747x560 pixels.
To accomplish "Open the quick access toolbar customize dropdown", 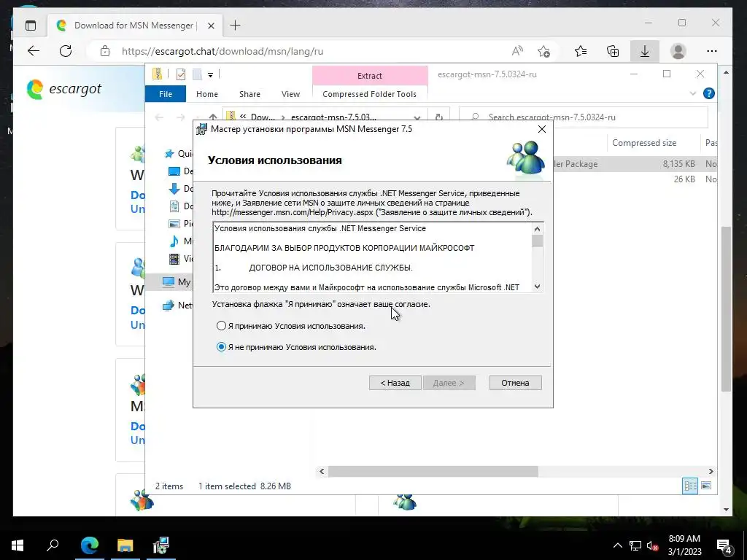I will [210, 74].
